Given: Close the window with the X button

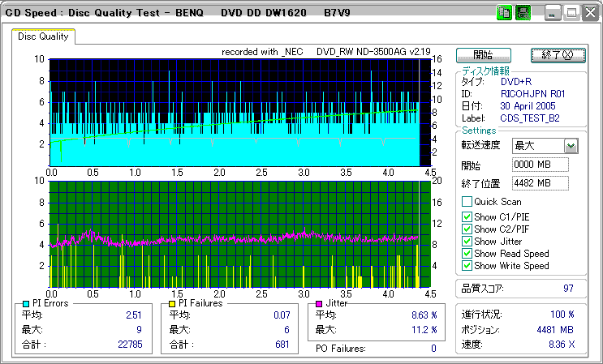Looking at the screenshot, I should click(590, 13).
